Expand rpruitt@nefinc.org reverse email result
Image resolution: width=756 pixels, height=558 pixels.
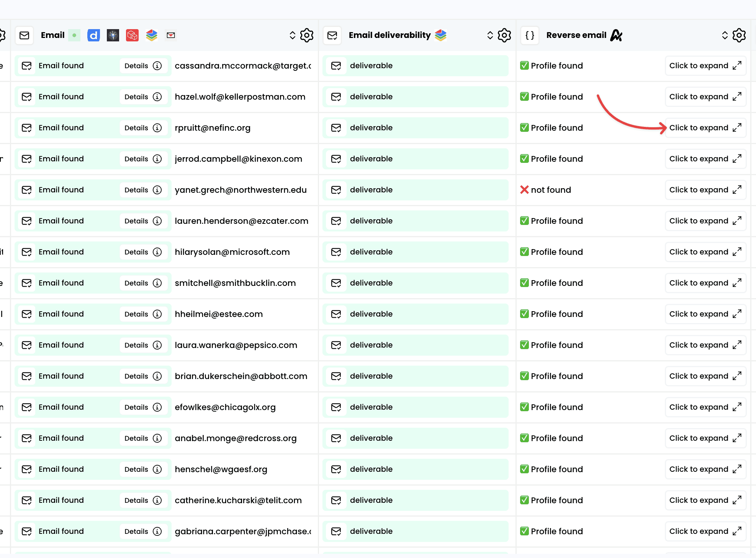705,128
